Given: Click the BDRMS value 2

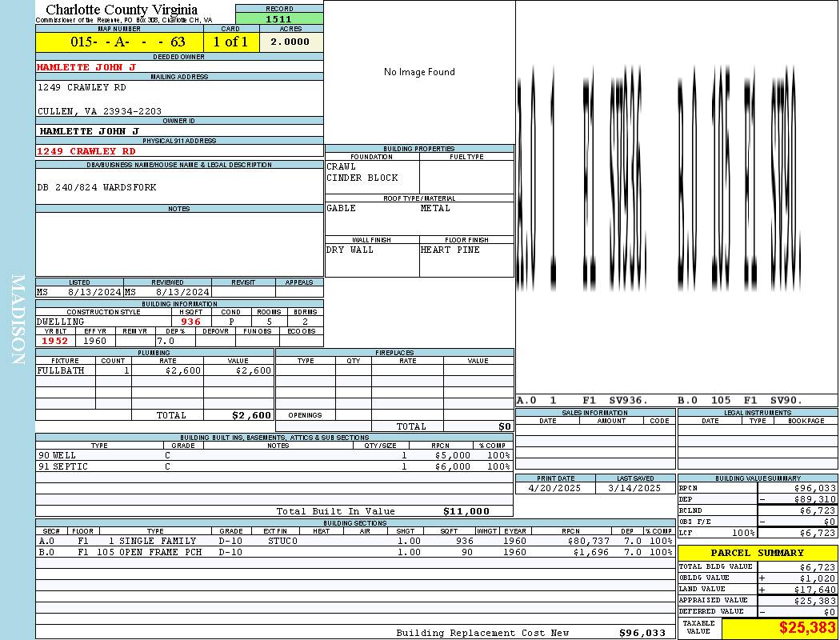Looking at the screenshot, I should point(306,322).
